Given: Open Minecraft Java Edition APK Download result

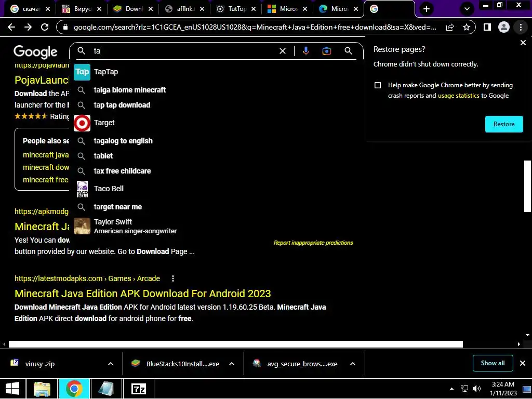Looking at the screenshot, I should coord(142,294).
